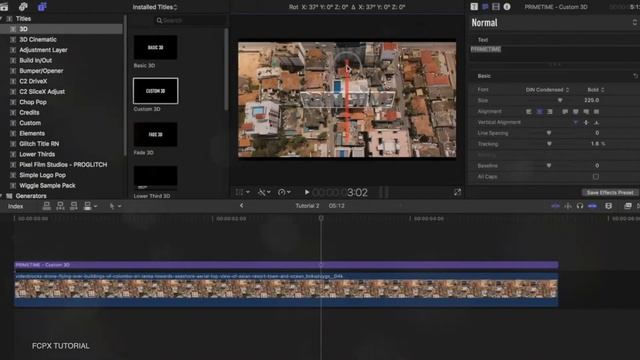
Task: Select justify-center alignment icon
Action: click(x=576, y=111)
